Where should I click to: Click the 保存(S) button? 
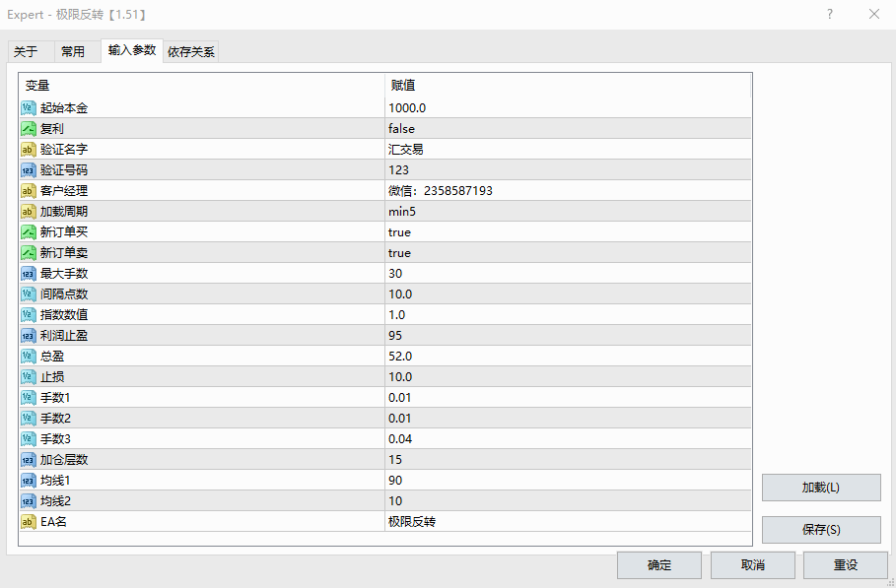821,530
